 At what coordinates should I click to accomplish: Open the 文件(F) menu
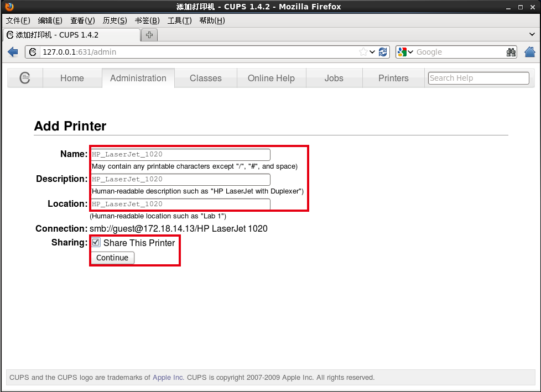click(18, 20)
